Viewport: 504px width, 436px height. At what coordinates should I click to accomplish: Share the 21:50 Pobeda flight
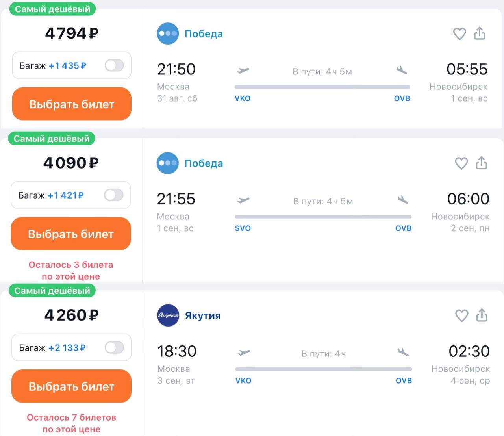point(480,33)
